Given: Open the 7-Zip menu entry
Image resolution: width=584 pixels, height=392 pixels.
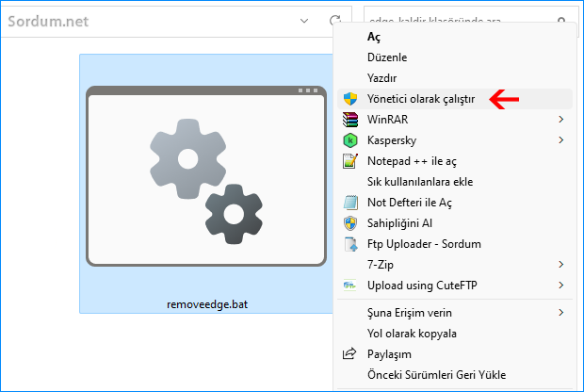Looking at the screenshot, I should (454, 265).
